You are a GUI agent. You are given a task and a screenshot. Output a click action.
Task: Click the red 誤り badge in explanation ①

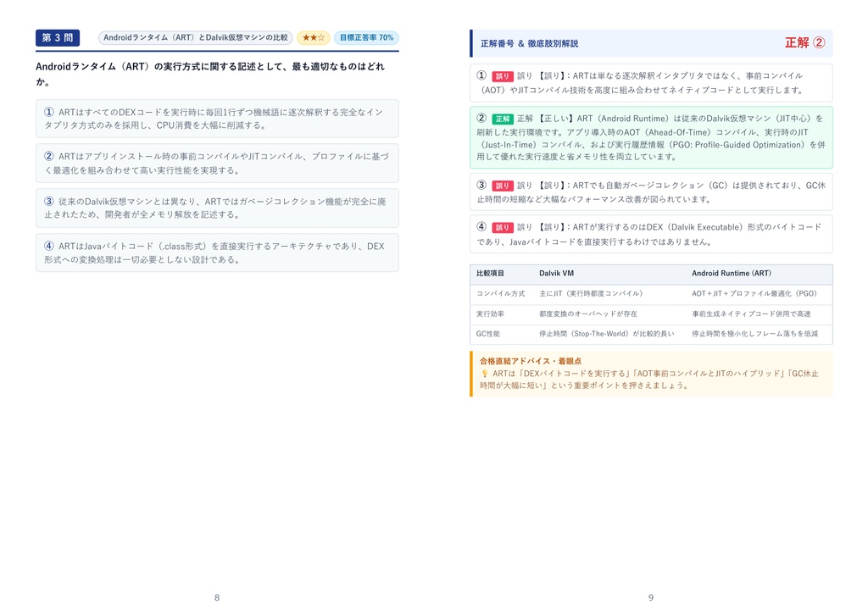click(x=502, y=76)
